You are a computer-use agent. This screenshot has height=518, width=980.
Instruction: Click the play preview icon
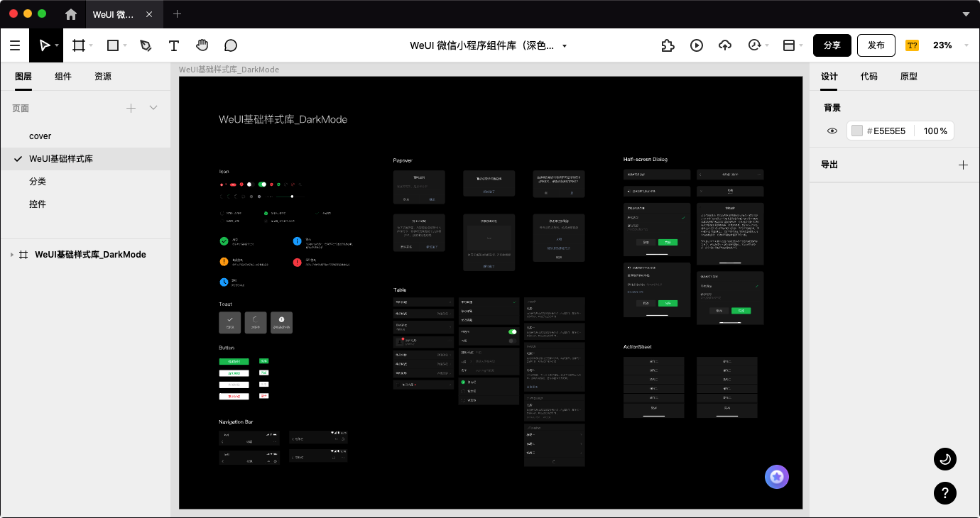click(697, 45)
